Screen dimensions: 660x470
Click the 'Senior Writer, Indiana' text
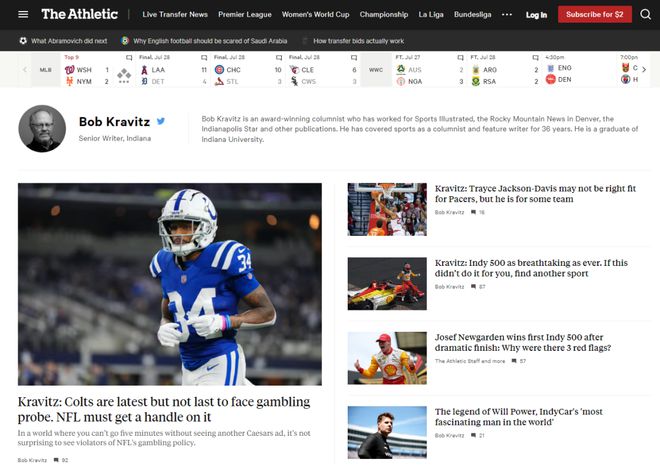(x=114, y=138)
